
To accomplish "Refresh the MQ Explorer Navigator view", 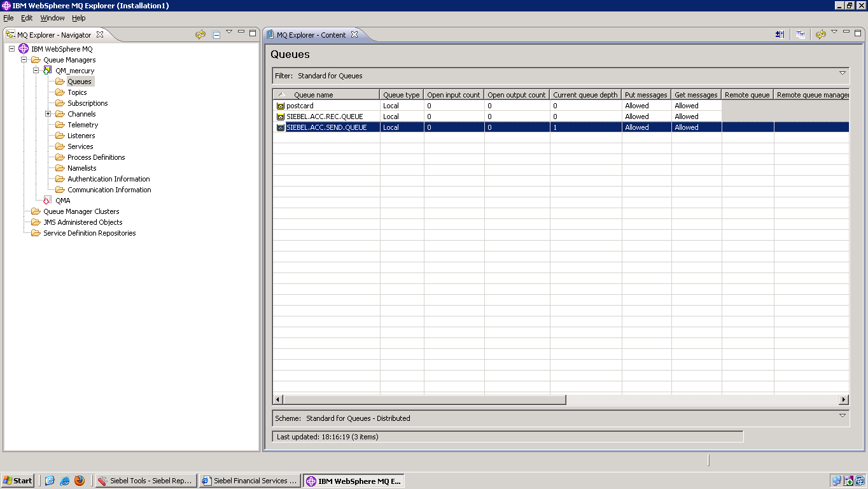I will (200, 33).
